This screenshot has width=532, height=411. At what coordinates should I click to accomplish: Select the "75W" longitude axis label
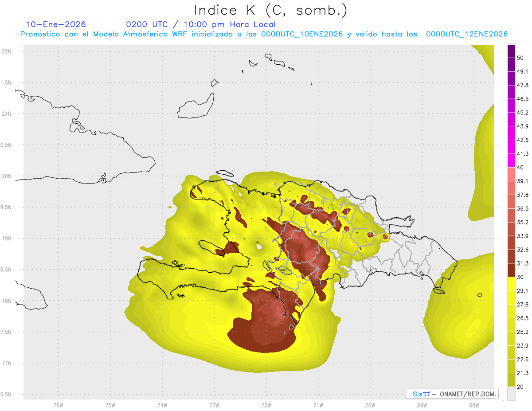point(110,405)
